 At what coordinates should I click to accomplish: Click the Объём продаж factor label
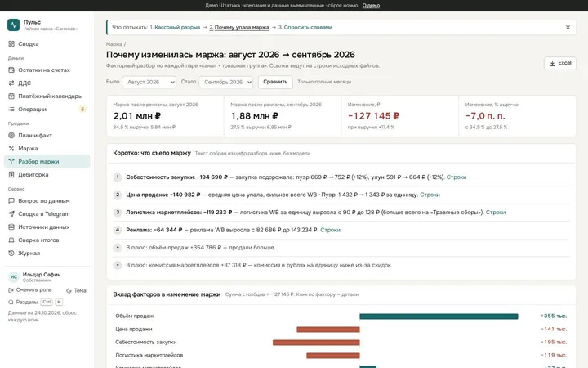(x=134, y=316)
